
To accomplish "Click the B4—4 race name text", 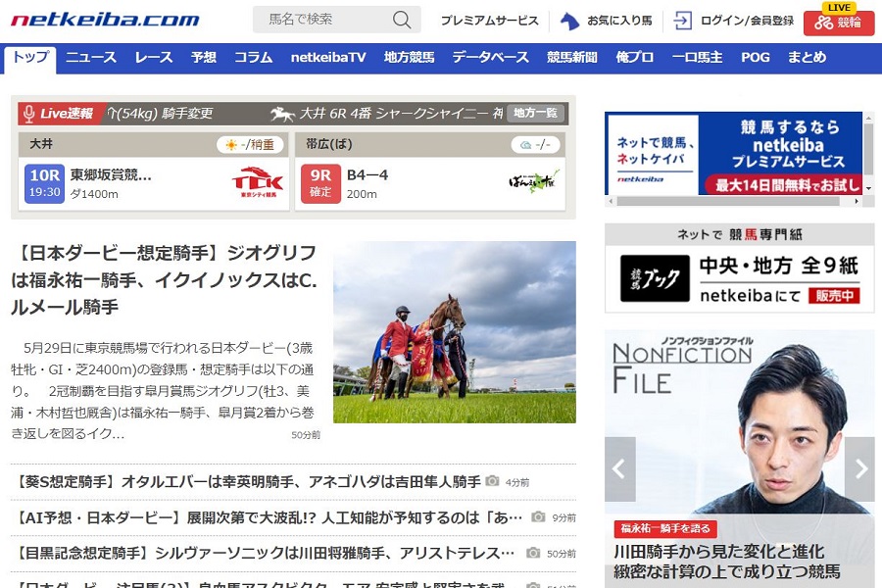I will pos(367,175).
